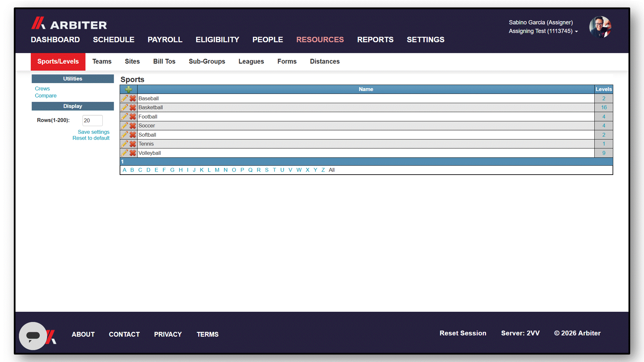Screen dimensions: 644x362
Task: Open the Eligibility menu
Action: click(x=217, y=40)
